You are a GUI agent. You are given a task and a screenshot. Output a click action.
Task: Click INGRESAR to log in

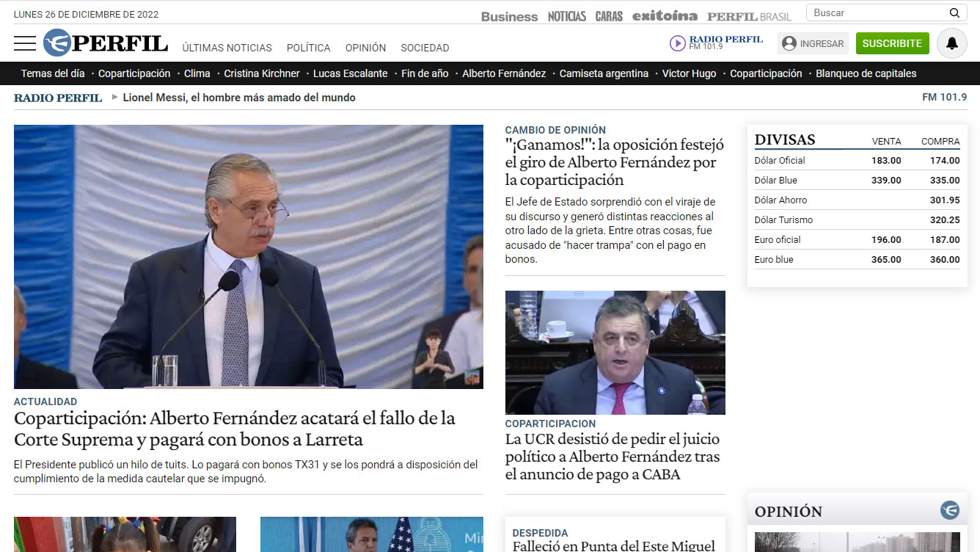click(x=813, y=43)
